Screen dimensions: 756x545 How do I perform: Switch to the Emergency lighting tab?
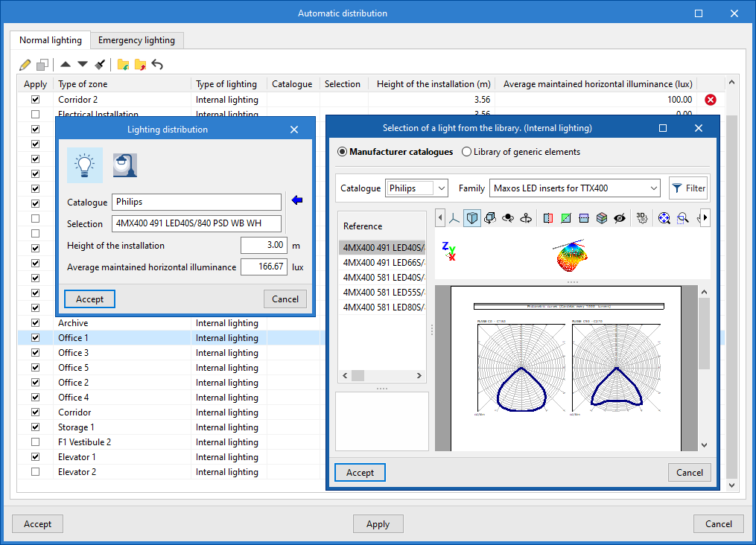136,40
